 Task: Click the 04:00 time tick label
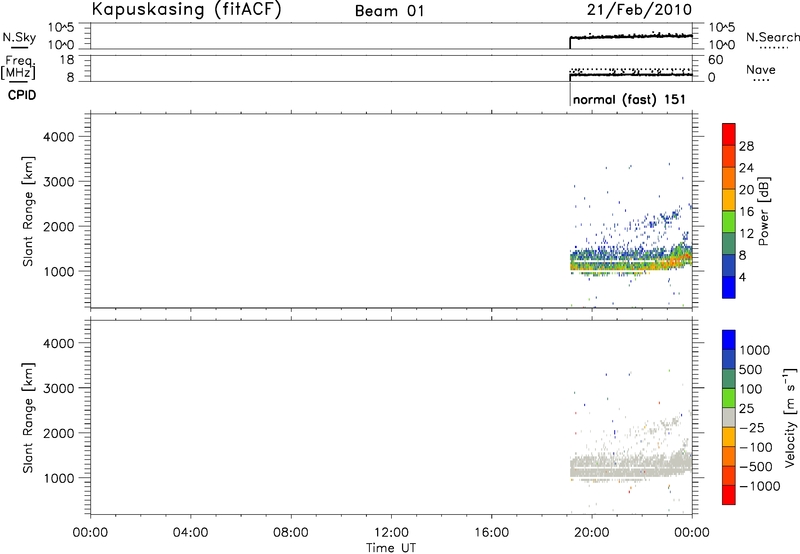click(190, 533)
